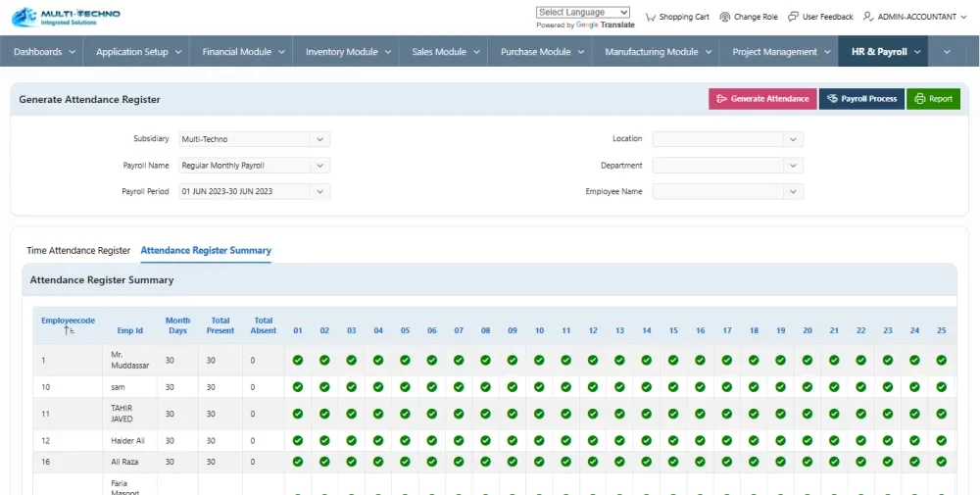Click day 01 checkmark for Mr. Muddassar
The height and width of the screenshot is (495, 980).
(298, 360)
